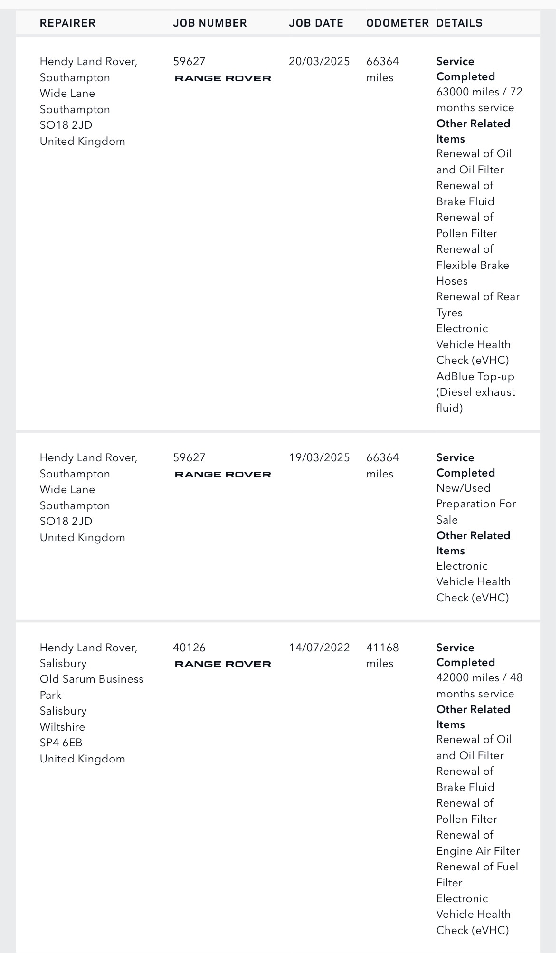Click the JOB DATE column header
Screen dimensions: 560x953
pyautogui.click(x=316, y=23)
